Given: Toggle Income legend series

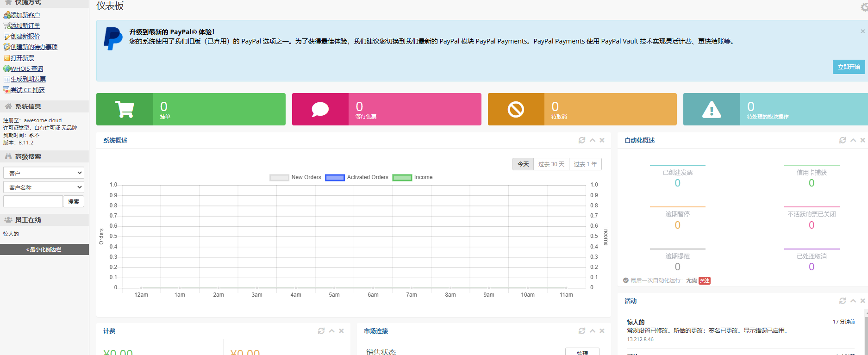Looking at the screenshot, I should click(x=412, y=177).
